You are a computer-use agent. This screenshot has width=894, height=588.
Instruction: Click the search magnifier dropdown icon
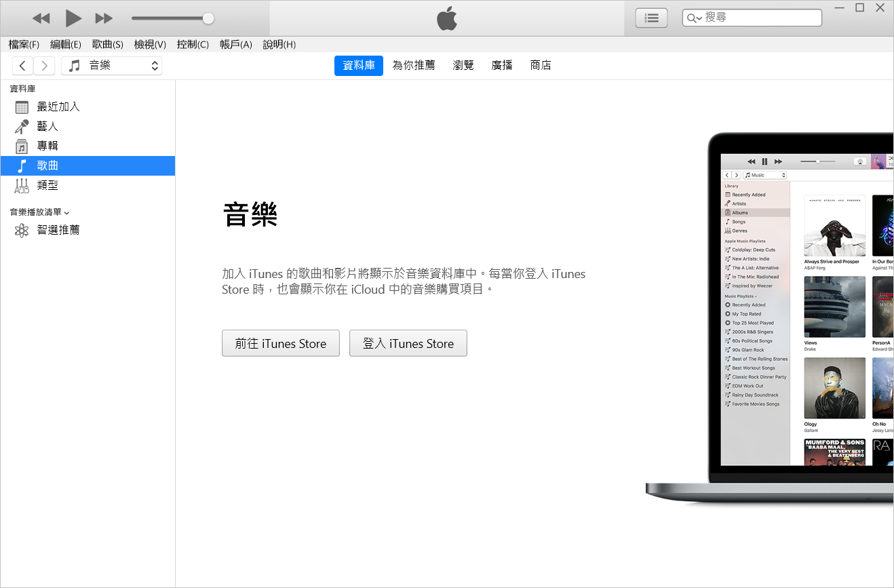pos(695,18)
